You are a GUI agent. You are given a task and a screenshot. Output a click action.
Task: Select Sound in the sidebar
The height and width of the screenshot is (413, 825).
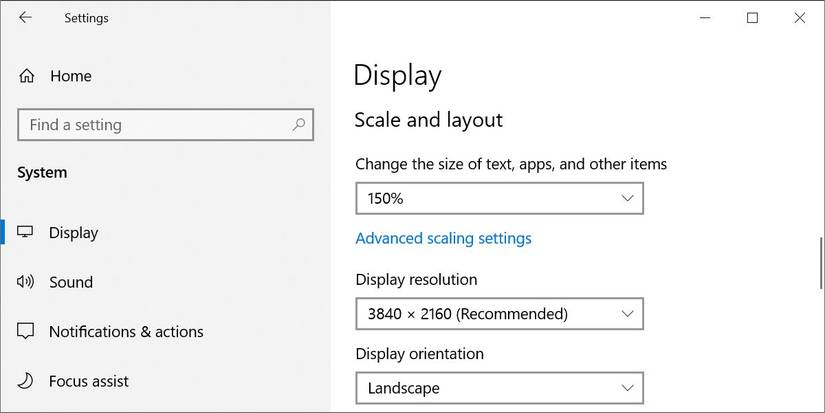[71, 282]
